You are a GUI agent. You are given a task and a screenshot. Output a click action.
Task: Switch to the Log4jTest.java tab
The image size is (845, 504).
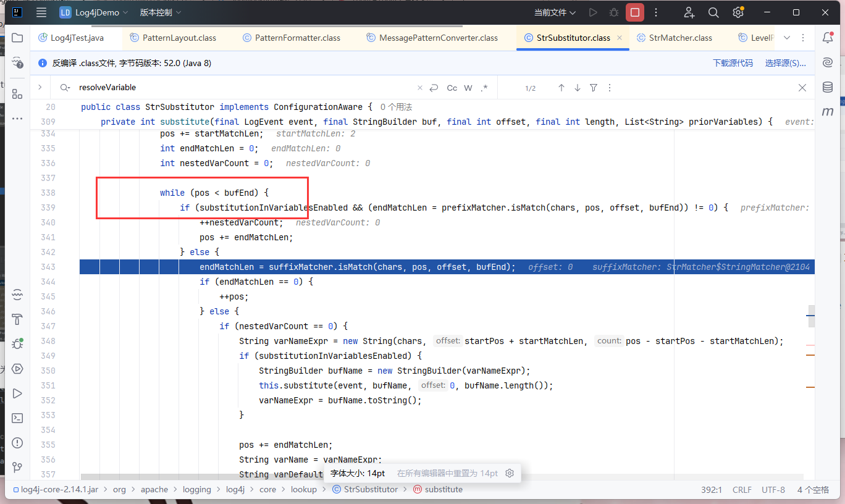(77, 38)
